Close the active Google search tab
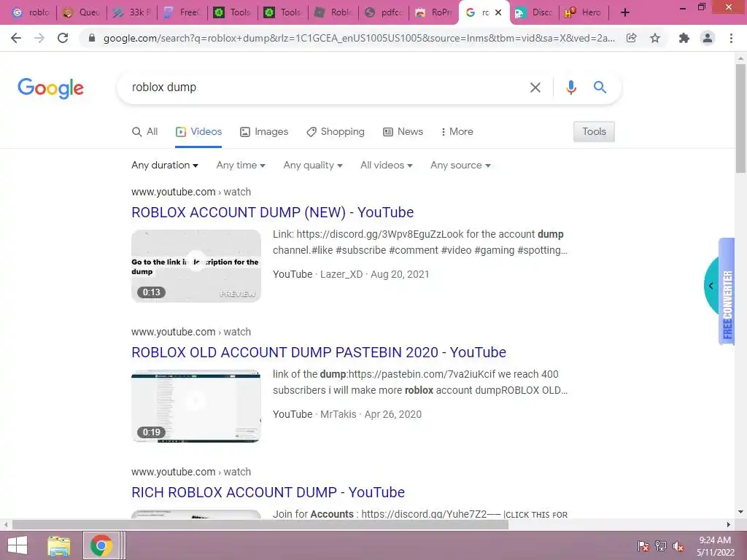This screenshot has width=747, height=560. 498,12
